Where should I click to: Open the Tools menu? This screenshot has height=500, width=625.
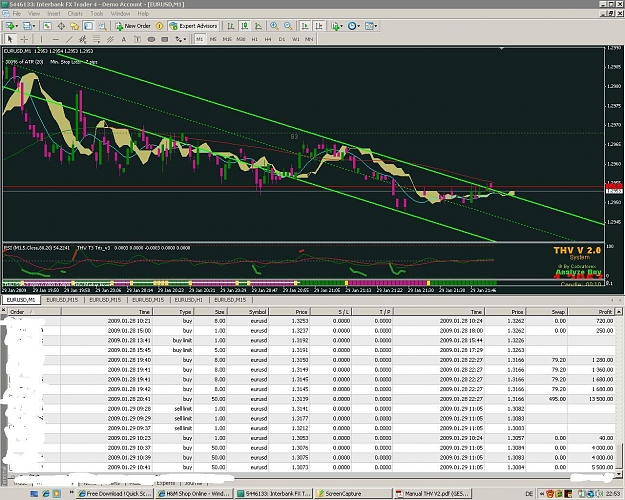pos(97,14)
